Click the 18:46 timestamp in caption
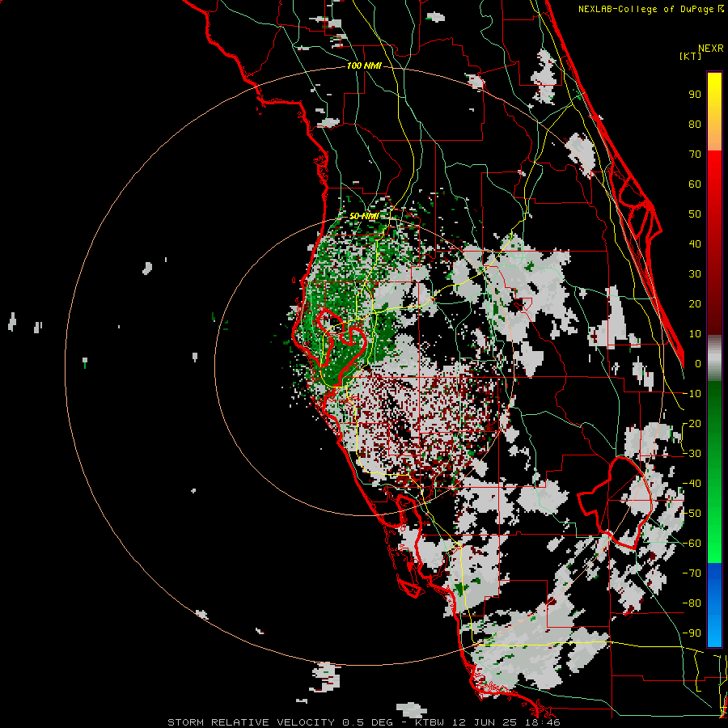 pyautogui.click(x=542, y=722)
